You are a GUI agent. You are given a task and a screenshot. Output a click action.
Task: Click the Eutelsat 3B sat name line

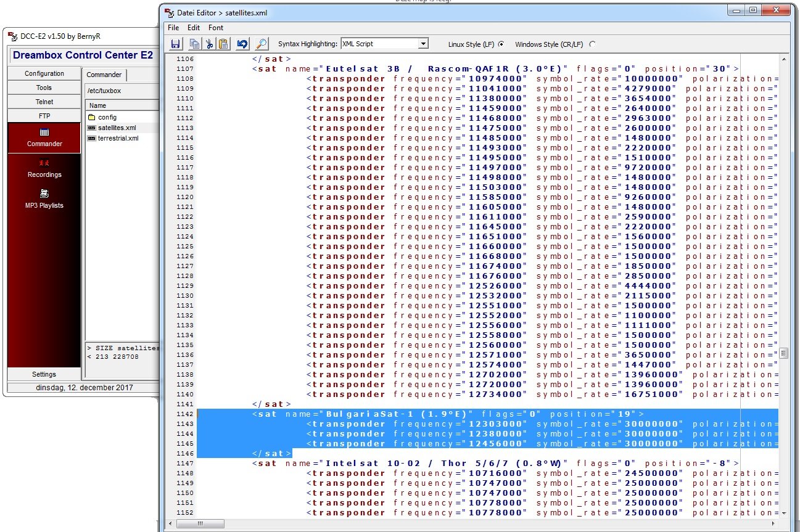tap(495, 68)
